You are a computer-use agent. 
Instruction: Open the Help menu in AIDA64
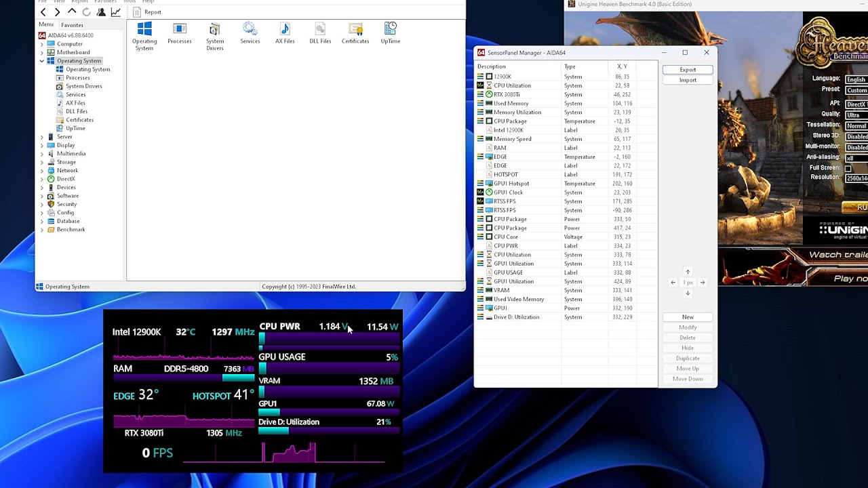pos(149,1)
